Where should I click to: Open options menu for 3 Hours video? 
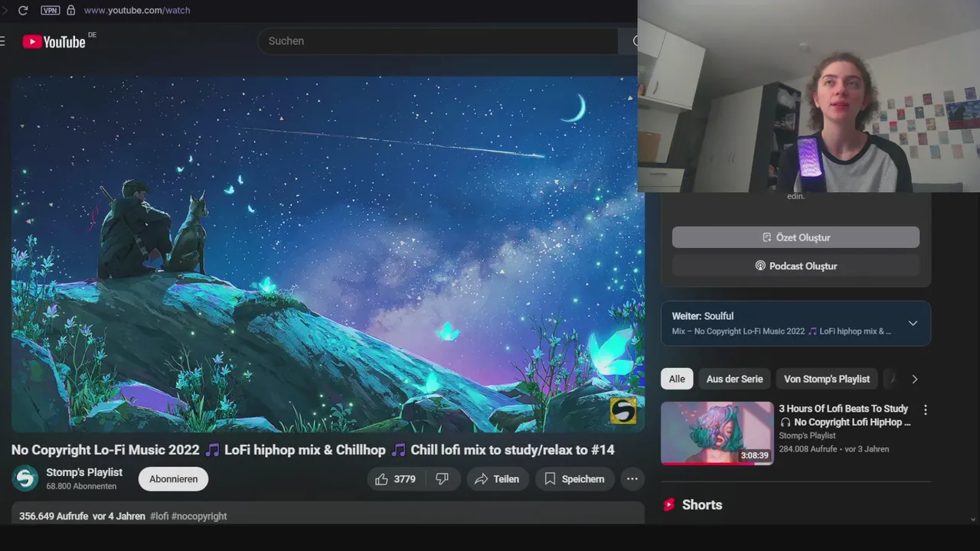925,410
